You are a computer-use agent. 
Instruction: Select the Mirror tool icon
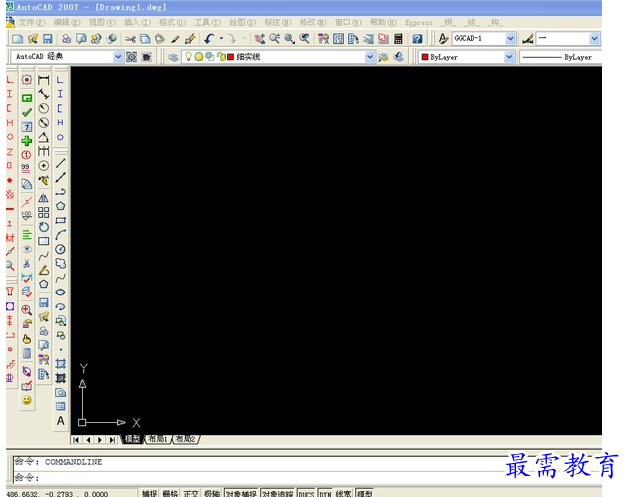tap(44, 198)
